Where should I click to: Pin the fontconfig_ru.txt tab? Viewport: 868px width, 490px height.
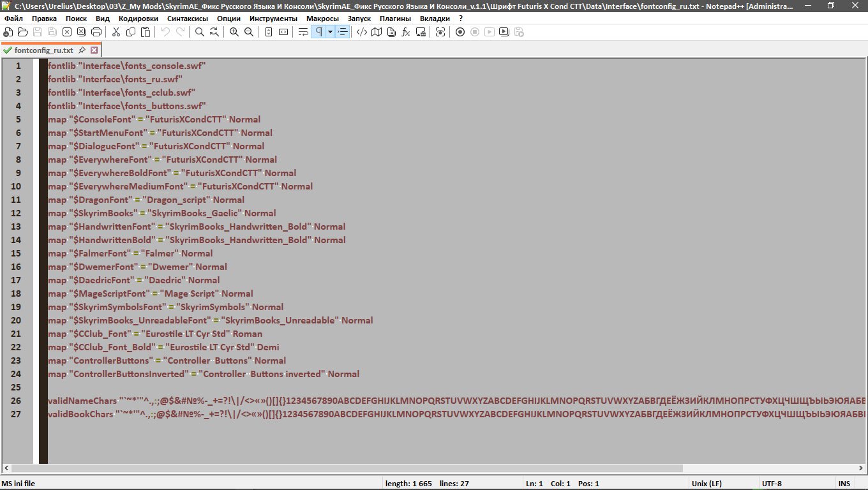point(82,50)
